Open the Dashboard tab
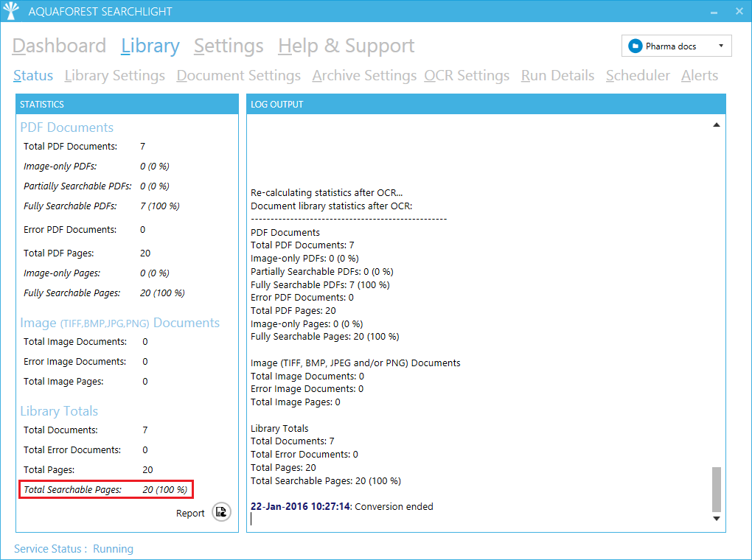 [59, 46]
